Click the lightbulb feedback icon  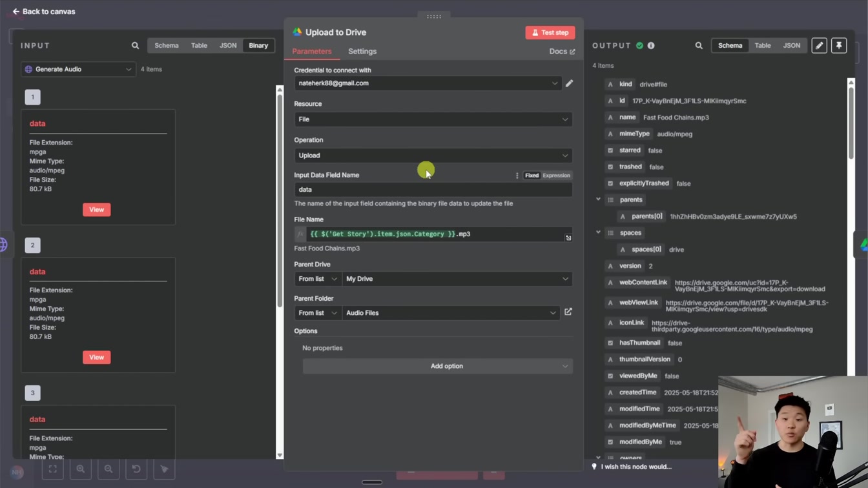(594, 467)
